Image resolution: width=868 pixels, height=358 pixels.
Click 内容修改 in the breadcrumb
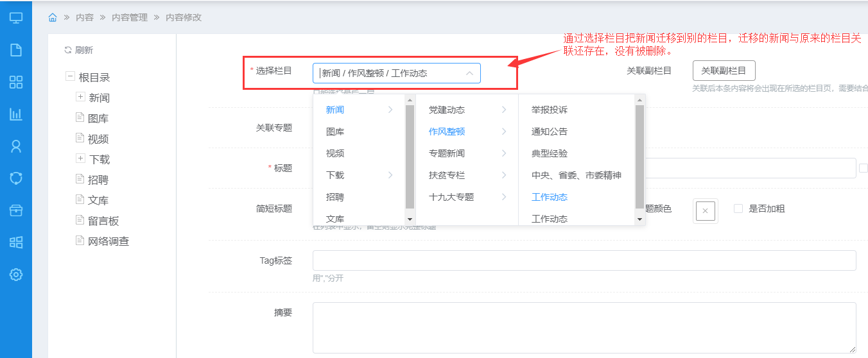[x=184, y=17]
